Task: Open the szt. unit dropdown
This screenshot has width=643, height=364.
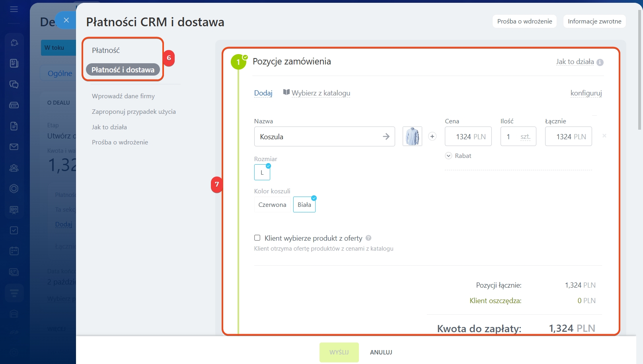Action: tap(525, 137)
